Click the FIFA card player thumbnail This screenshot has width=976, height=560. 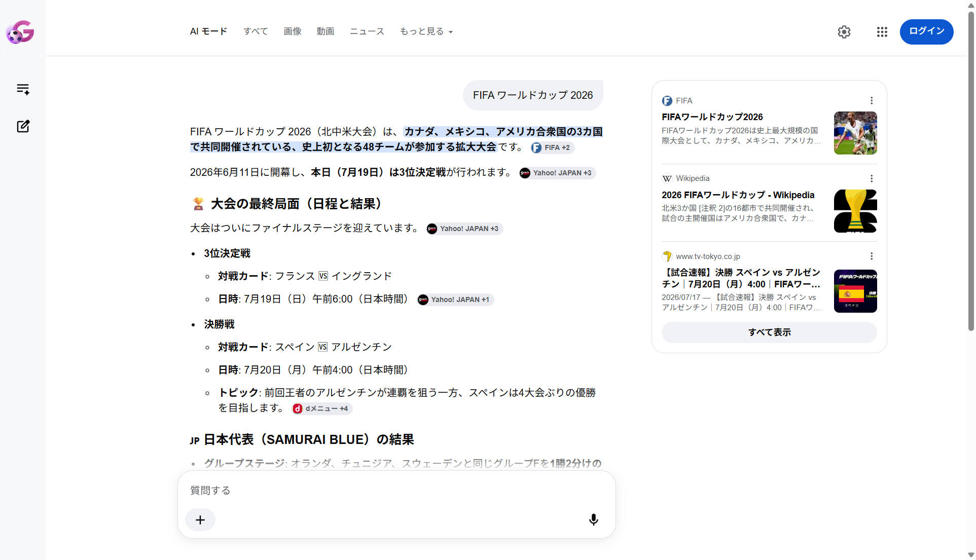[855, 133]
